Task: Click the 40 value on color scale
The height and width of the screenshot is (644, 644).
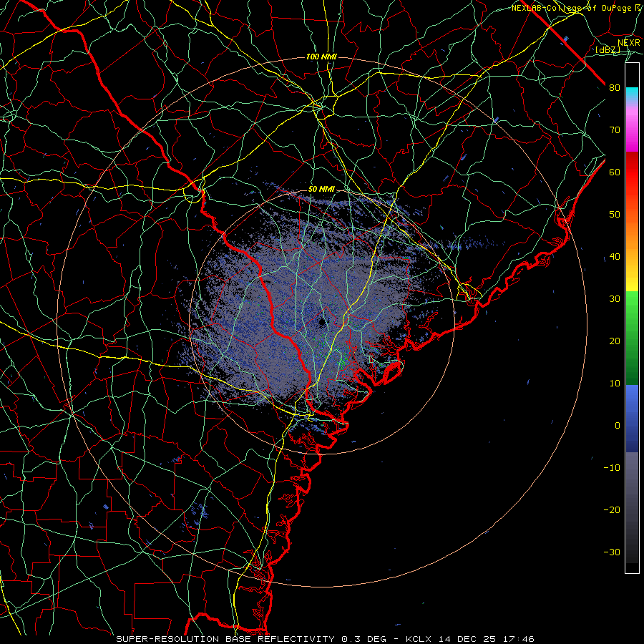Action: point(615,257)
